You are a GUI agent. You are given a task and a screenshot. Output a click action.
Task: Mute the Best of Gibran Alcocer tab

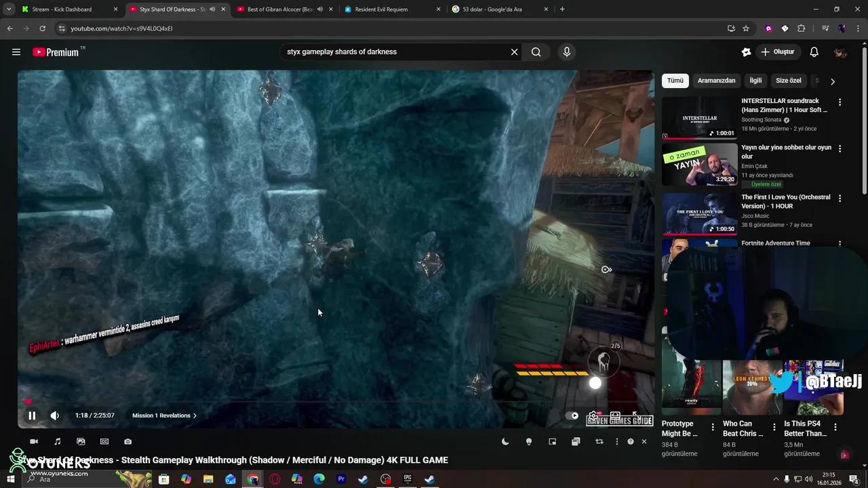click(x=320, y=9)
